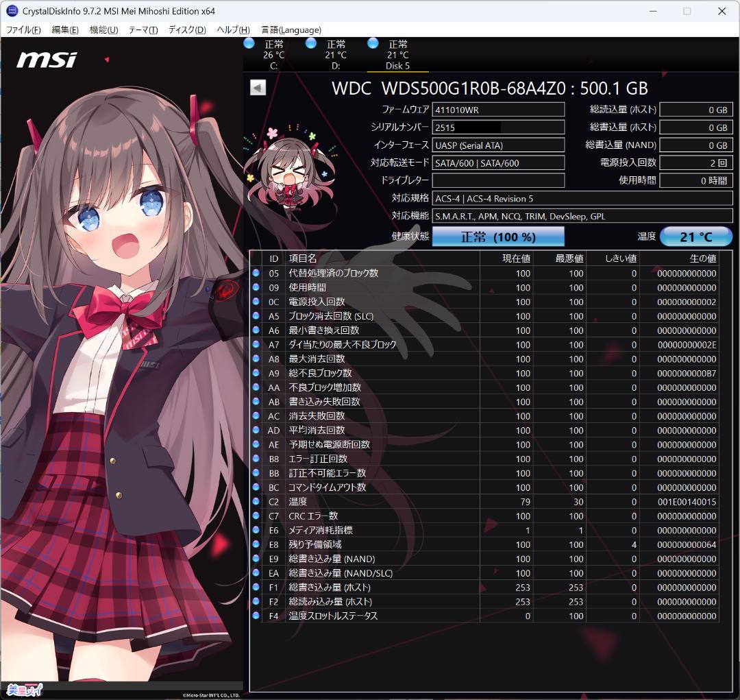Click the Disk 5 status orb icon
The height and width of the screenshot is (700, 740).
373,44
